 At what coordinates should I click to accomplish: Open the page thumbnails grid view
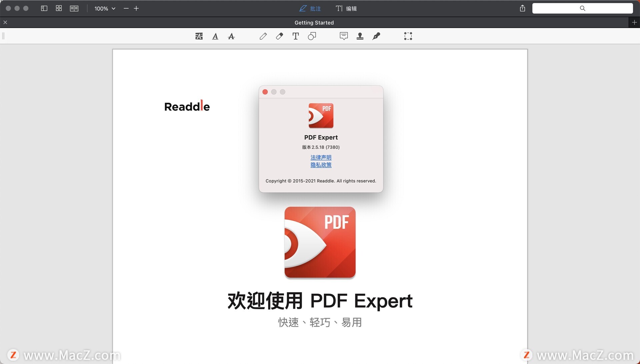coord(59,8)
